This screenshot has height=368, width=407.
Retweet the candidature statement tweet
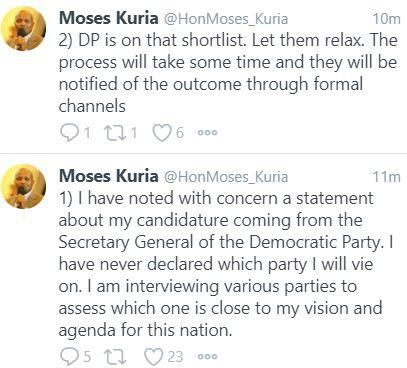click(115, 357)
